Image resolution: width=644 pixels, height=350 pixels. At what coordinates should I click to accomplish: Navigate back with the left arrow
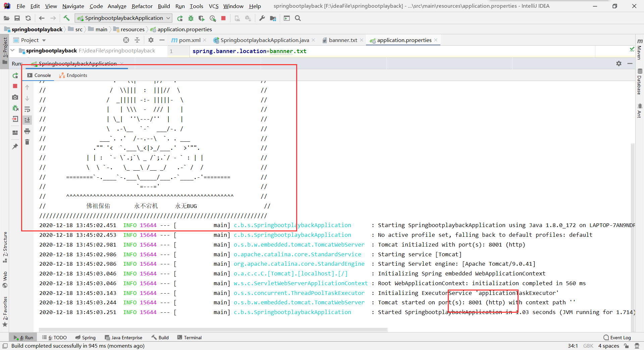point(42,18)
